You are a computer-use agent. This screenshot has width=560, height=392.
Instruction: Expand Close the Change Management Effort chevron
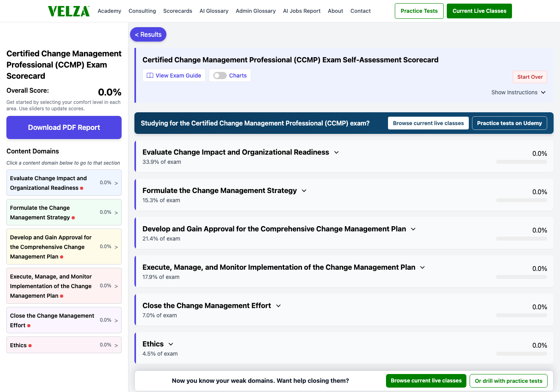click(278, 306)
